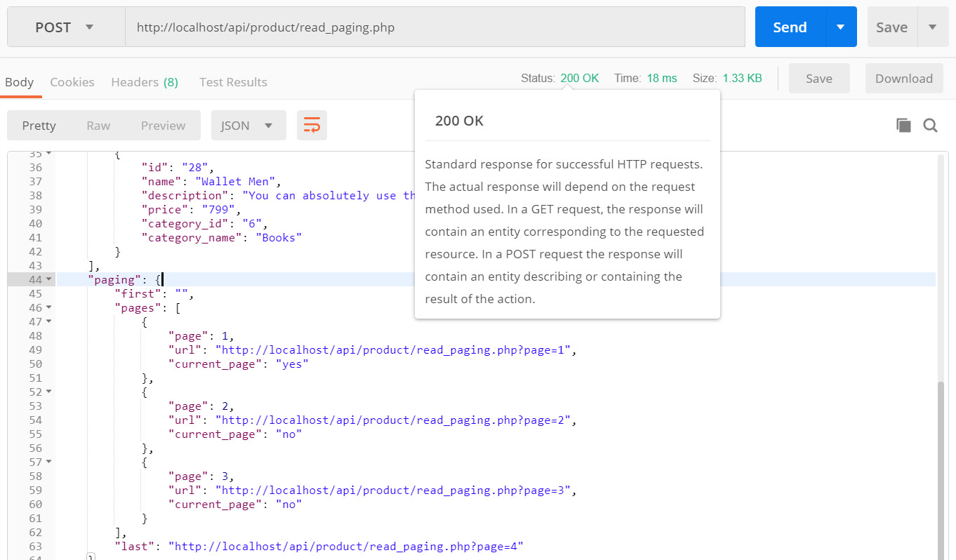Click the request URL input field

(x=434, y=27)
